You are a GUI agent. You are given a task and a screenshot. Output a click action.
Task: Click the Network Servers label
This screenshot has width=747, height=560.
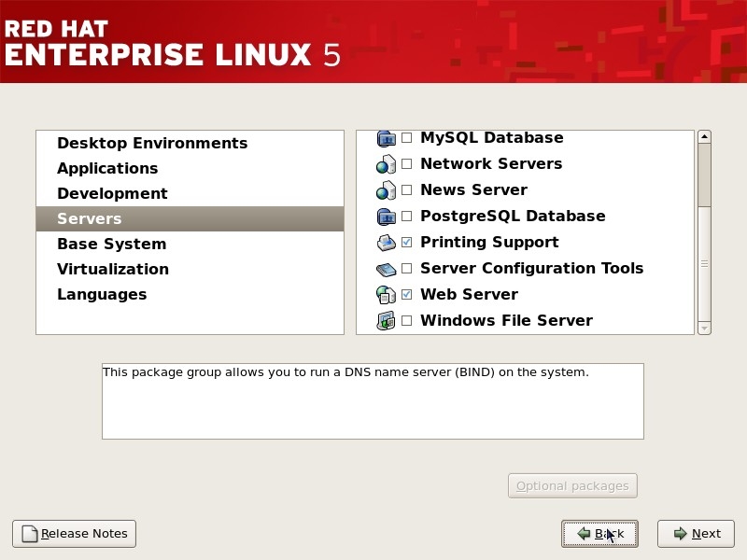[x=491, y=164]
